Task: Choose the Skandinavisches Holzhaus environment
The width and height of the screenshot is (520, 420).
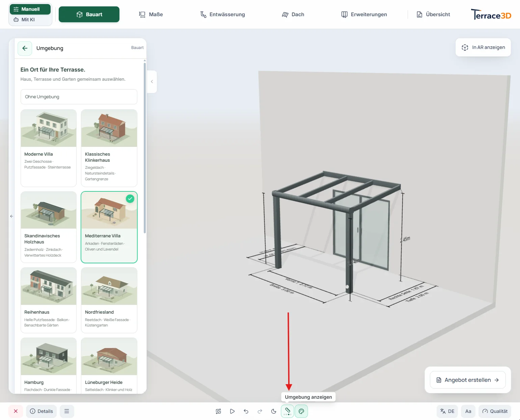Action: coord(49,227)
